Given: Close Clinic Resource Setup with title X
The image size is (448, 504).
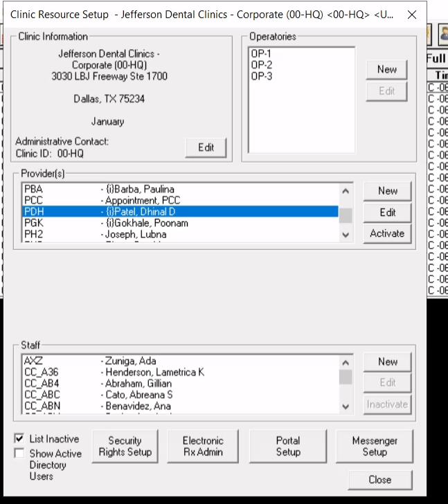Looking at the screenshot, I should 412,15.
